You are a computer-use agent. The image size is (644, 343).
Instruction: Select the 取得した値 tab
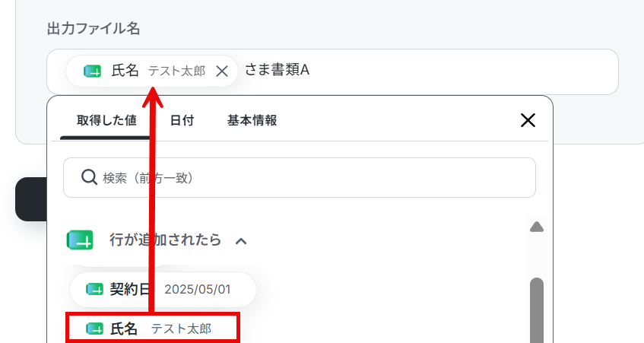[106, 120]
